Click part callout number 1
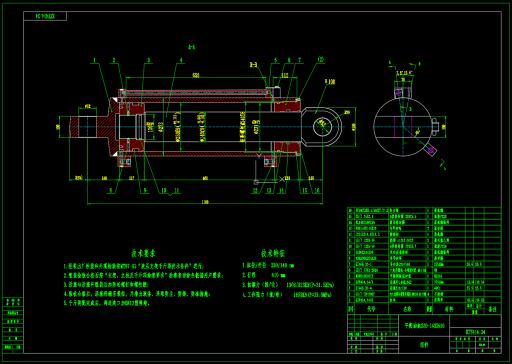The width and height of the screenshot is (512, 364). click(x=95, y=60)
